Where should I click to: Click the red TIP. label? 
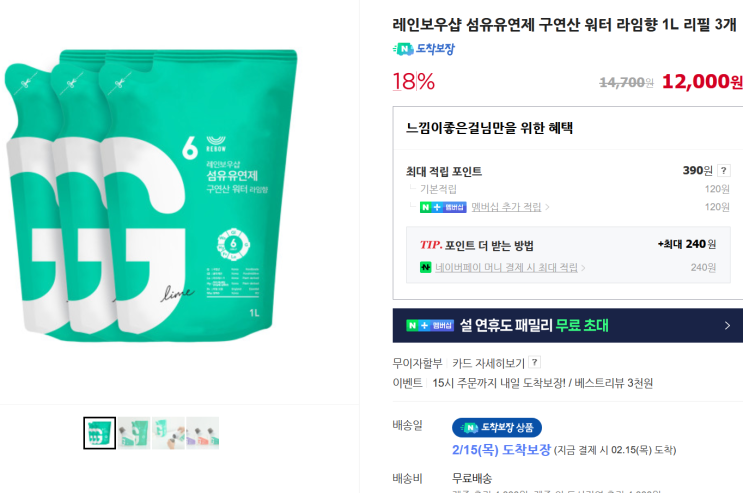(431, 245)
